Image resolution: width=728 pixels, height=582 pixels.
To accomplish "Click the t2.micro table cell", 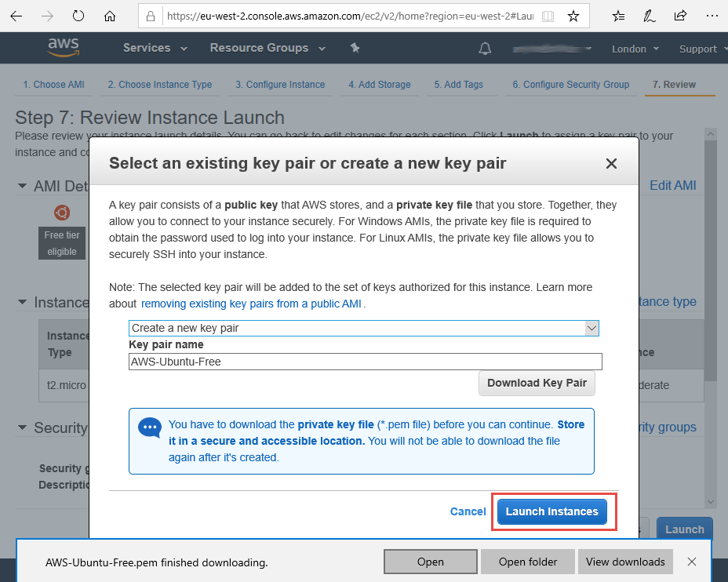I will (66, 385).
